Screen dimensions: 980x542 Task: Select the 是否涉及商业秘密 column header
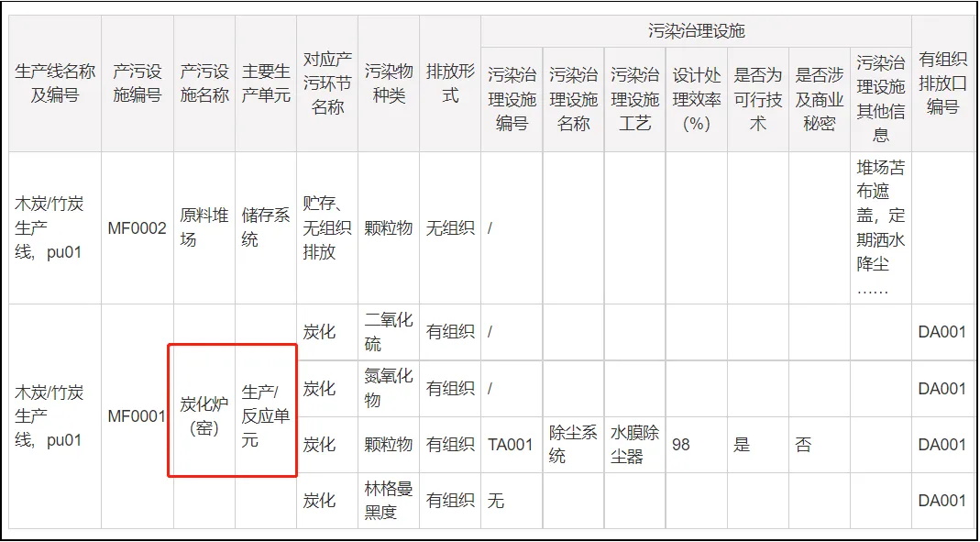tap(819, 99)
